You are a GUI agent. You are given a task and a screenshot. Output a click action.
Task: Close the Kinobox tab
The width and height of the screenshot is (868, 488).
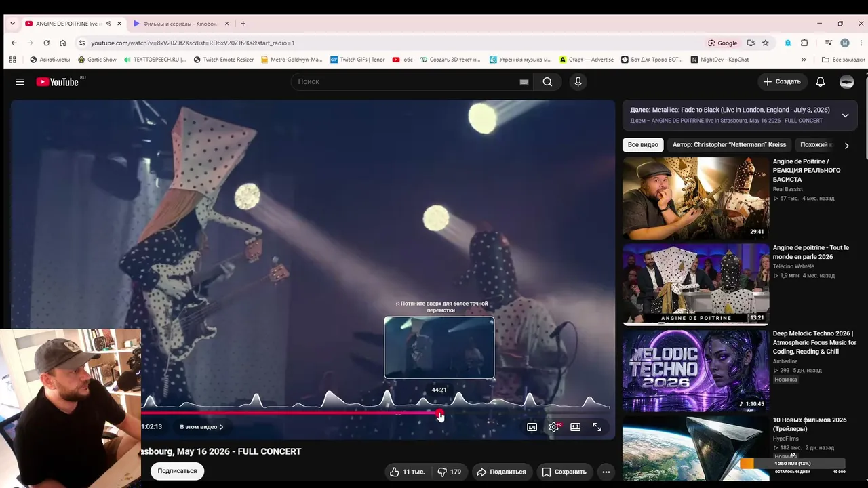coord(226,24)
